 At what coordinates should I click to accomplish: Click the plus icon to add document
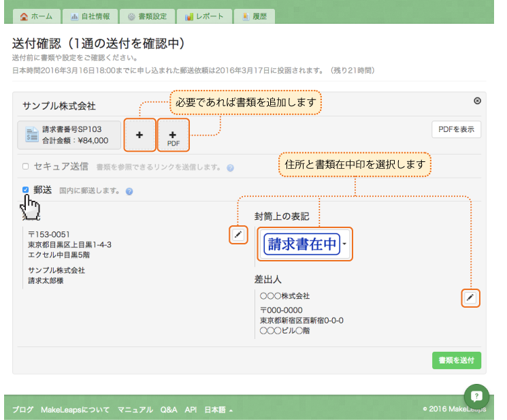[140, 135]
